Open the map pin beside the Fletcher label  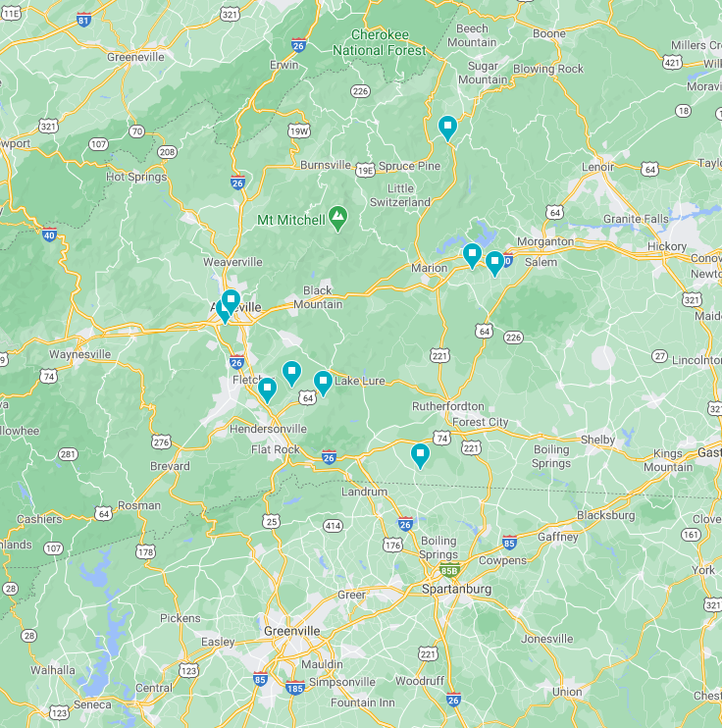click(267, 390)
